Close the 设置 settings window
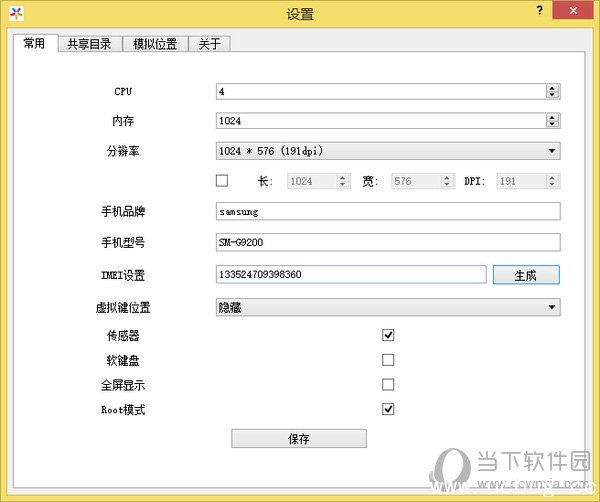The image size is (600, 502). (x=573, y=11)
